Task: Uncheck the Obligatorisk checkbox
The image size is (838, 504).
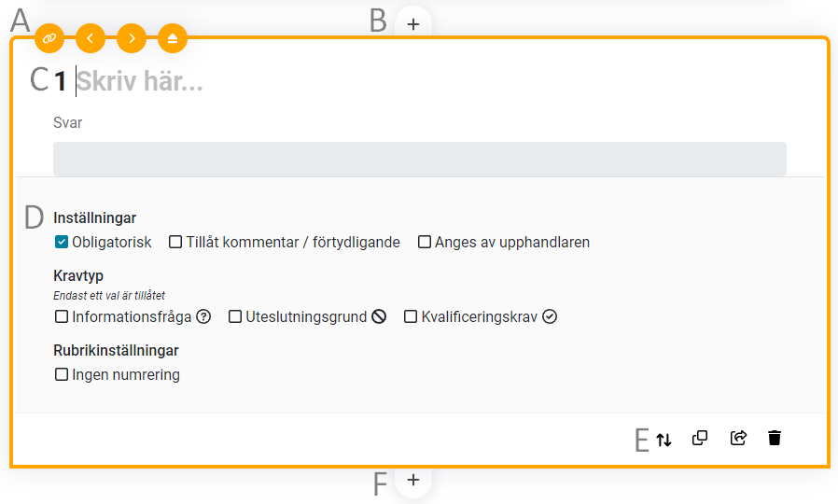Action: [62, 243]
